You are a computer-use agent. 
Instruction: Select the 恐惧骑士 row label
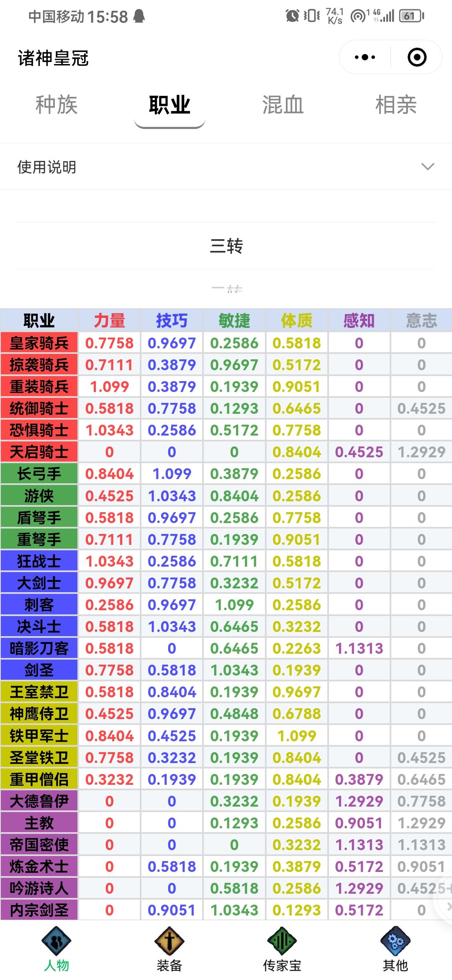pos(39,430)
